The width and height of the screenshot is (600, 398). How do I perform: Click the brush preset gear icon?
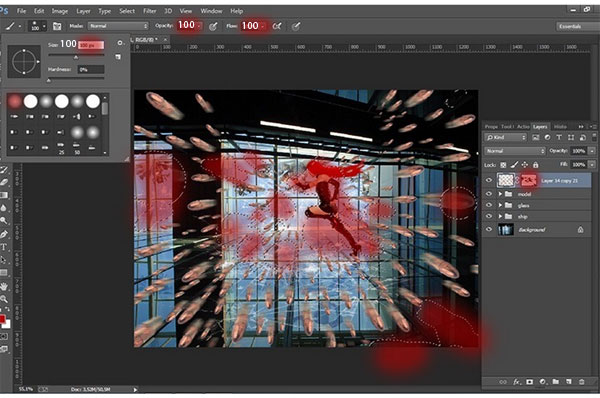point(120,43)
